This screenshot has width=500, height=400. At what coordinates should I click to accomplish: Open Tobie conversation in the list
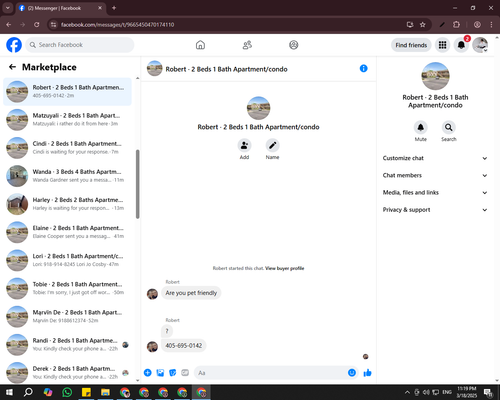[68, 288]
